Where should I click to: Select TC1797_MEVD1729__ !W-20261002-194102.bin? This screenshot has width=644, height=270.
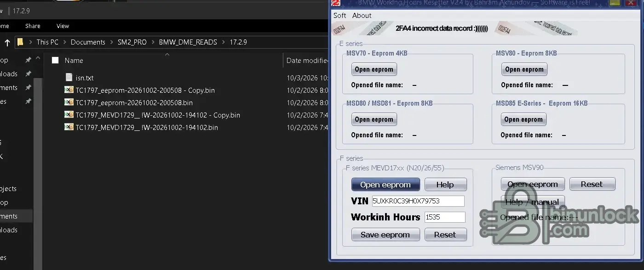tap(147, 127)
